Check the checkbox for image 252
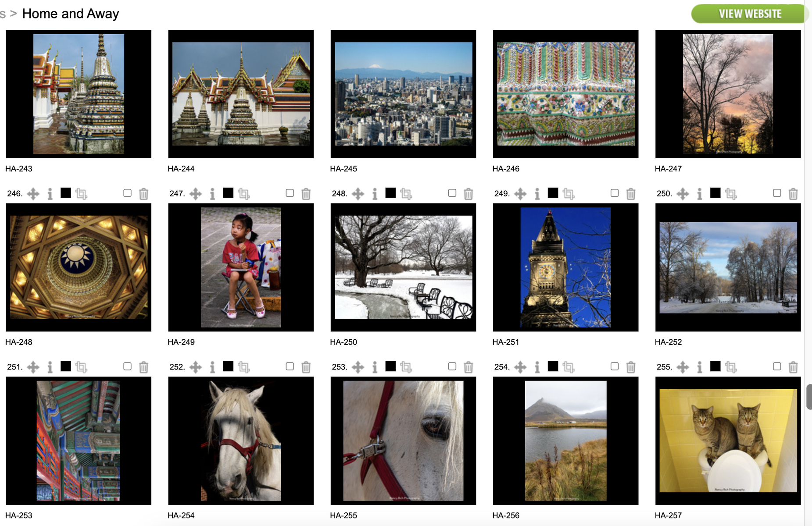This screenshot has width=812, height=526. click(290, 366)
